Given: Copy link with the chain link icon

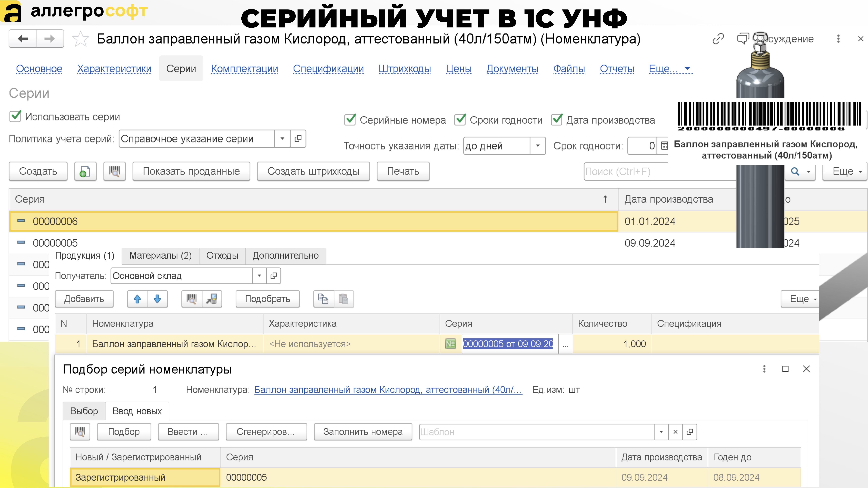Looking at the screenshot, I should click(718, 39).
